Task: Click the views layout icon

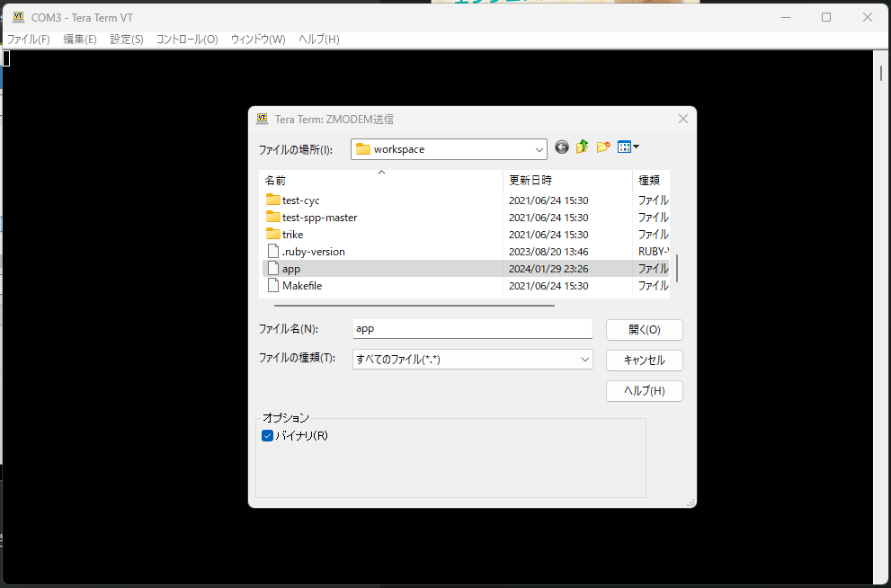Action: pyautogui.click(x=624, y=147)
